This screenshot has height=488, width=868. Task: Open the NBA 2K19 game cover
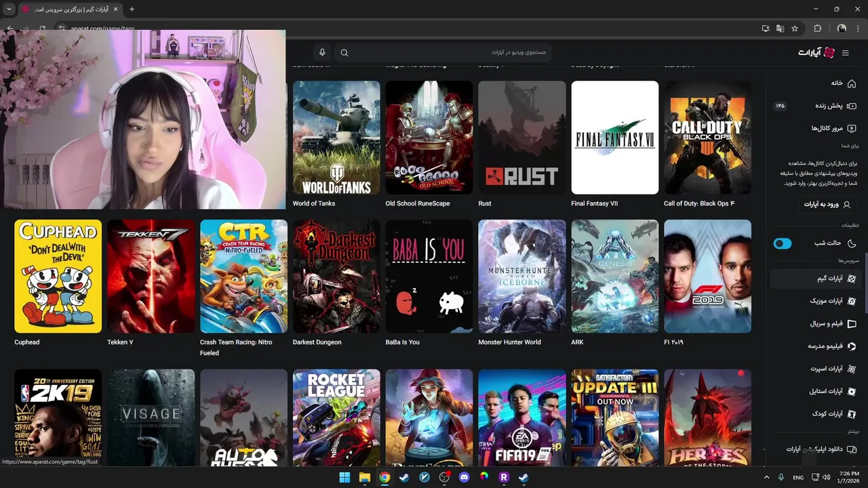58,418
